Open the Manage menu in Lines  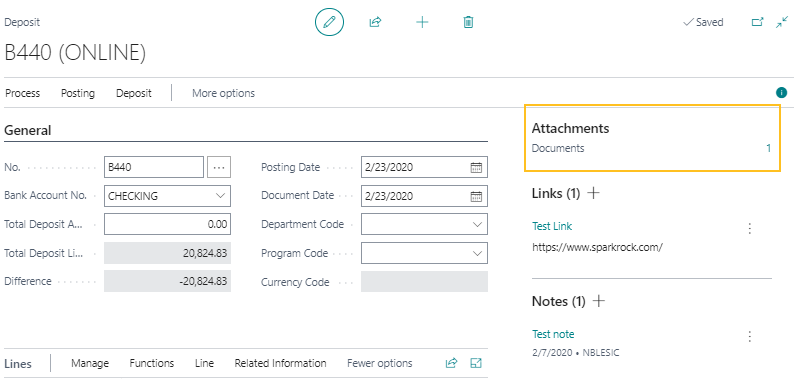coord(90,363)
